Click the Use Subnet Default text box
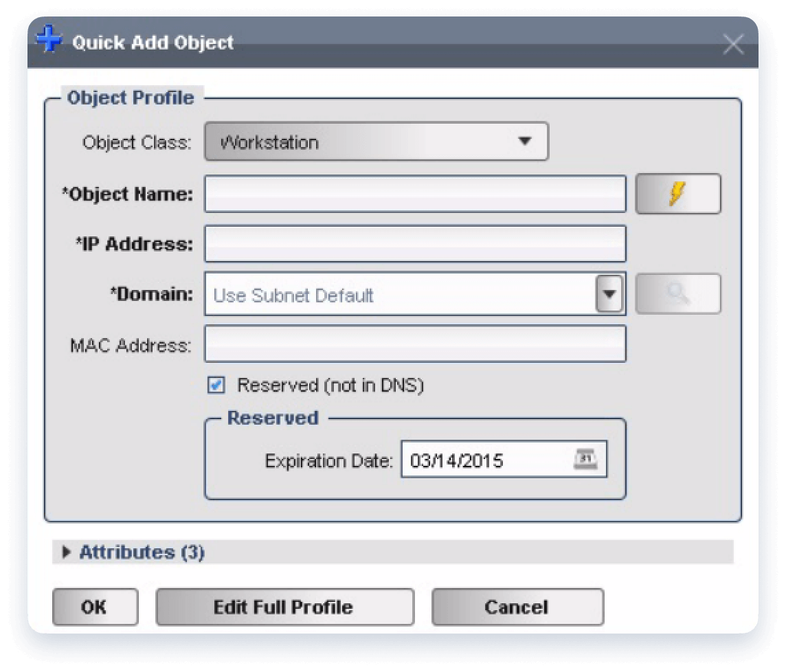 point(398,295)
